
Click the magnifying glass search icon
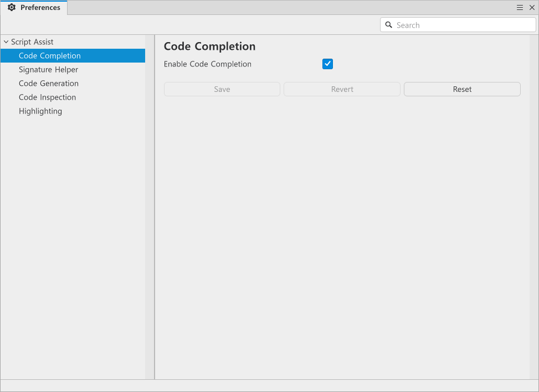388,25
